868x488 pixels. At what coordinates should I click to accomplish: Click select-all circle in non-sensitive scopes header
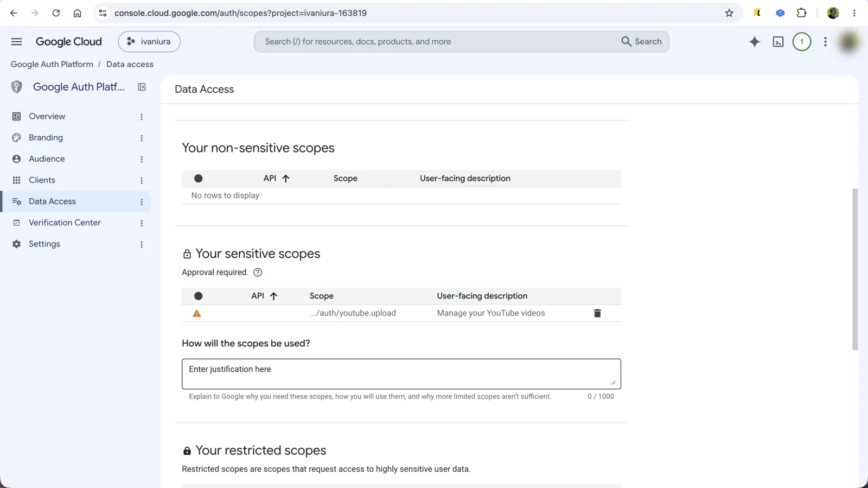coord(199,179)
